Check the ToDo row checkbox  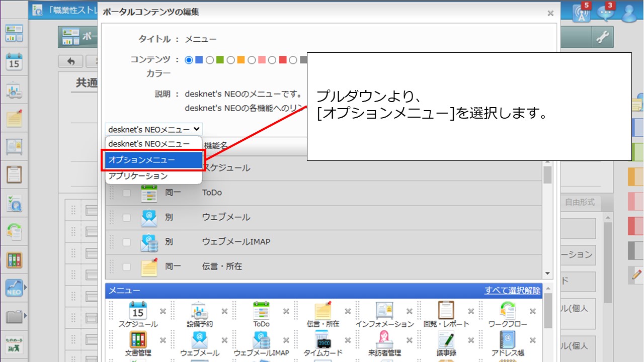126,193
